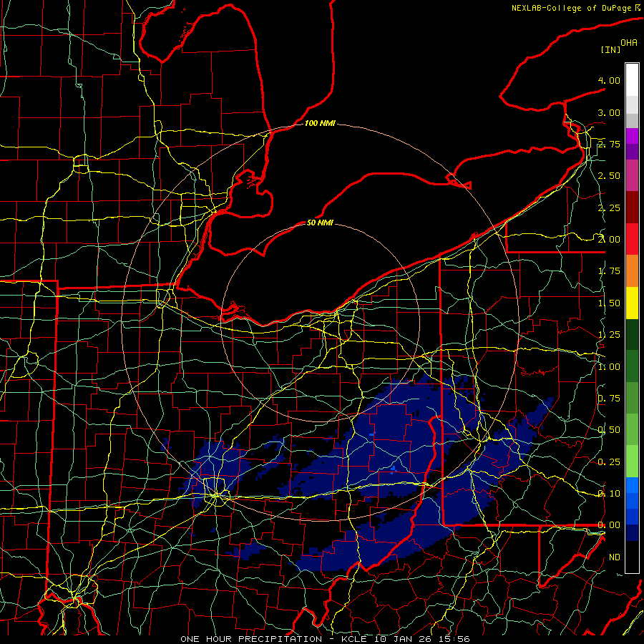Screen dimensions: 644x644
Task: Select the yellow 1.50 legend swatch
Action: (x=632, y=303)
